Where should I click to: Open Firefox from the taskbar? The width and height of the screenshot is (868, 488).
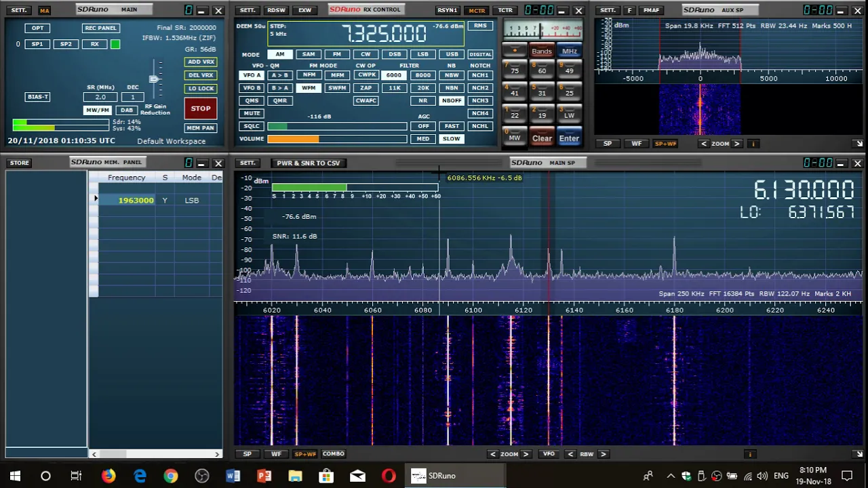pos(108,476)
